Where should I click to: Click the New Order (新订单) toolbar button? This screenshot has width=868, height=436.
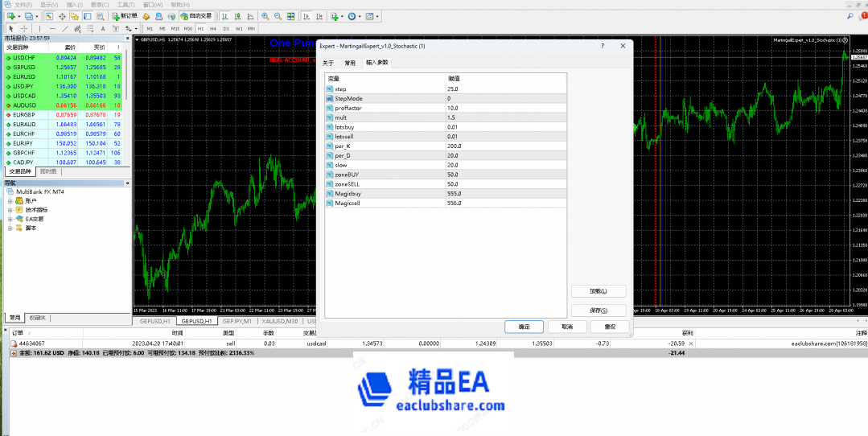[123, 16]
